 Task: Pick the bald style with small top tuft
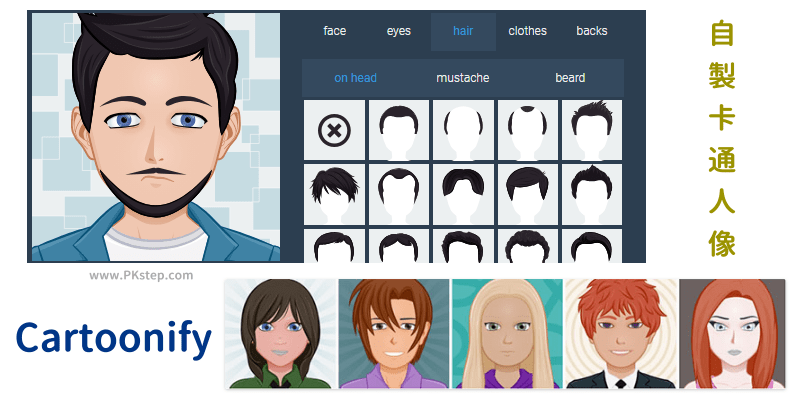528,130
